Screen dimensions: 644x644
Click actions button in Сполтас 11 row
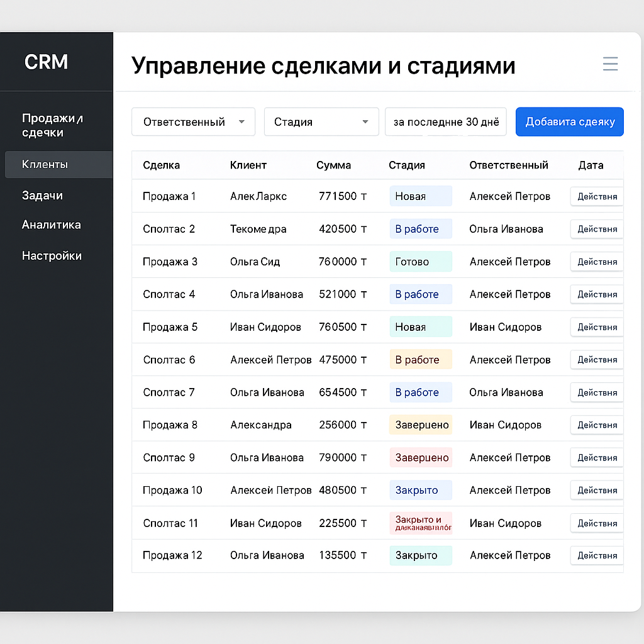[597, 523]
